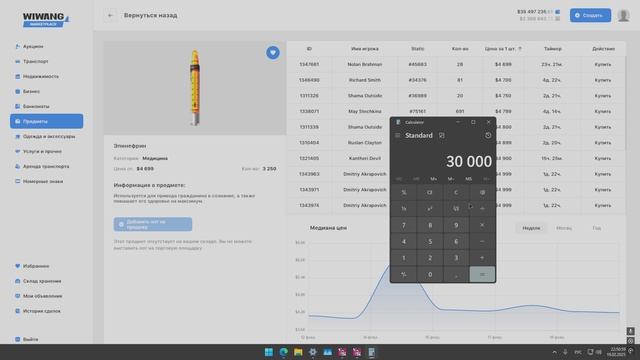Select the Год chart period tab
640x360 pixels.
tap(596, 228)
